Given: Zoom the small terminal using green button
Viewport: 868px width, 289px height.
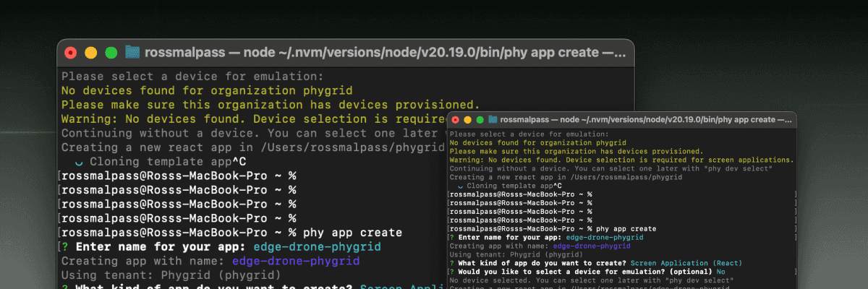Looking at the screenshot, I should [x=479, y=119].
